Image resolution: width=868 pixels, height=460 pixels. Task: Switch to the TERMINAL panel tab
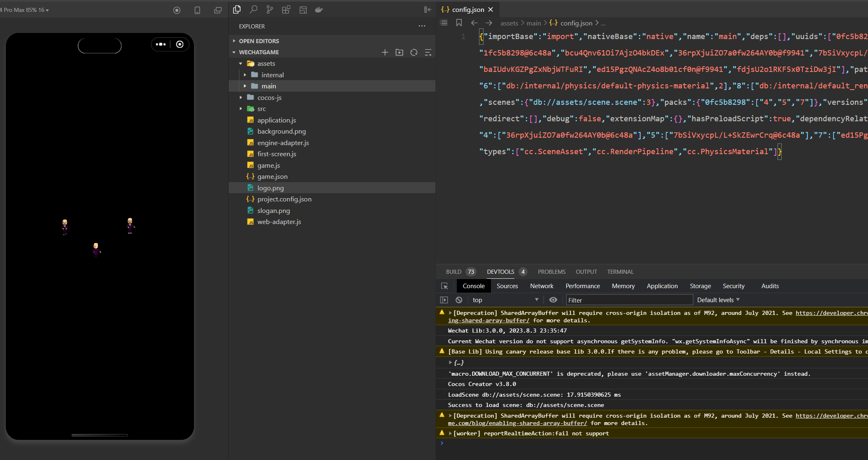(620, 272)
